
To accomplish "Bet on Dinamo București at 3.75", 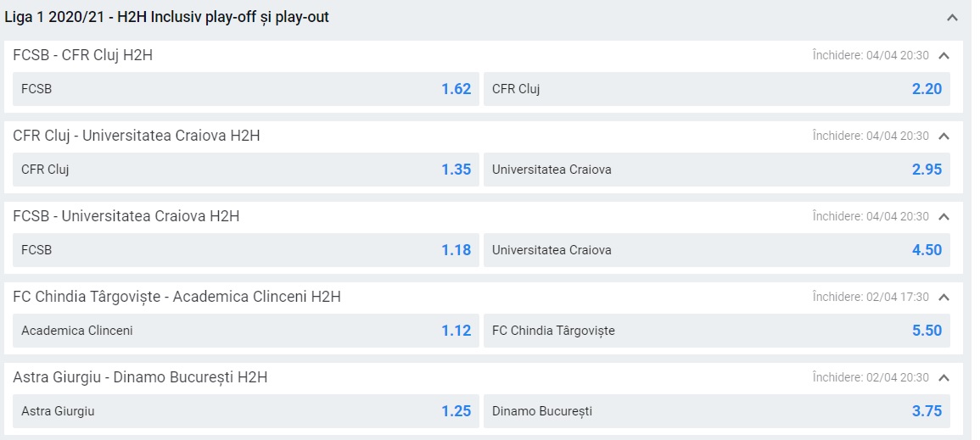I will pos(716,411).
